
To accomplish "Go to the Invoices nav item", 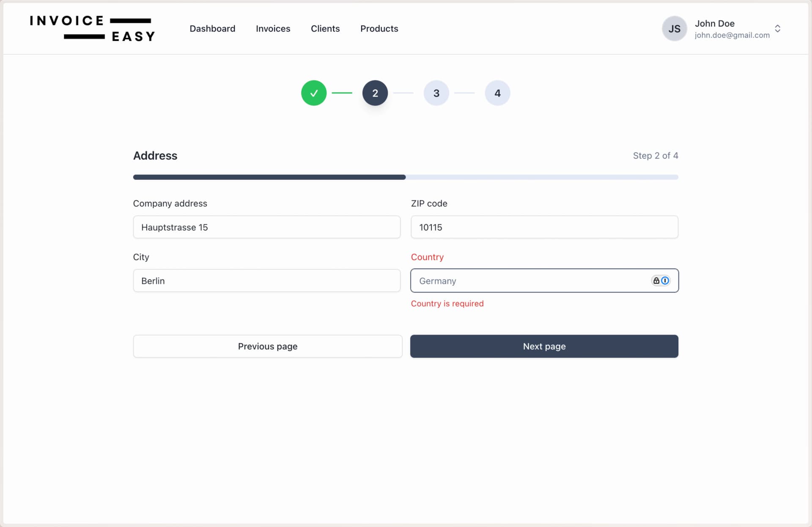I will pos(273,29).
